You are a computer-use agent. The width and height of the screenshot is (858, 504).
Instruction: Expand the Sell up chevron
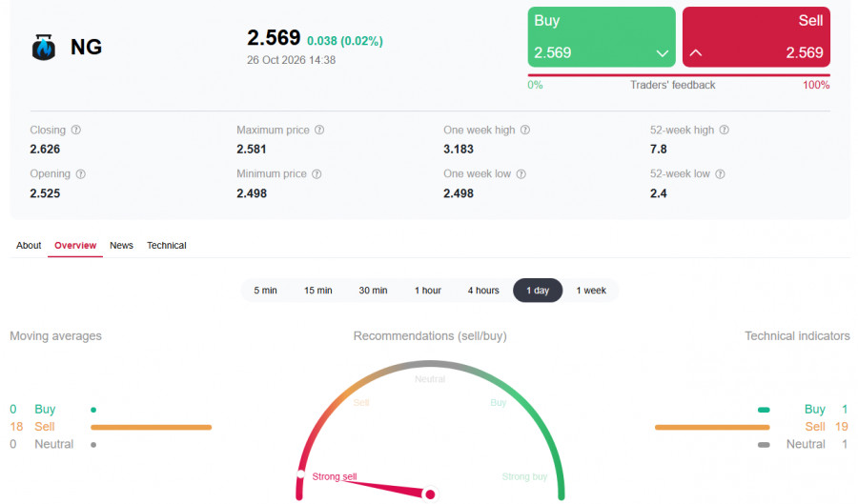tap(696, 53)
